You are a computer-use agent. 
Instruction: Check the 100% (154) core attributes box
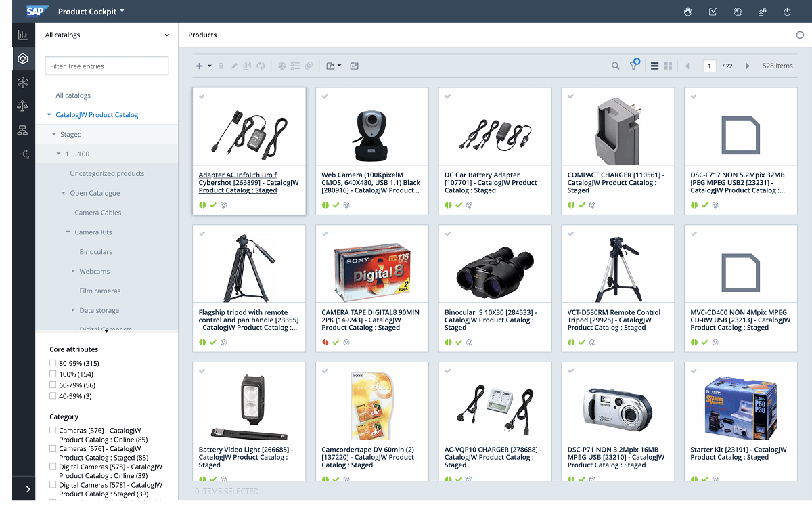click(x=53, y=374)
